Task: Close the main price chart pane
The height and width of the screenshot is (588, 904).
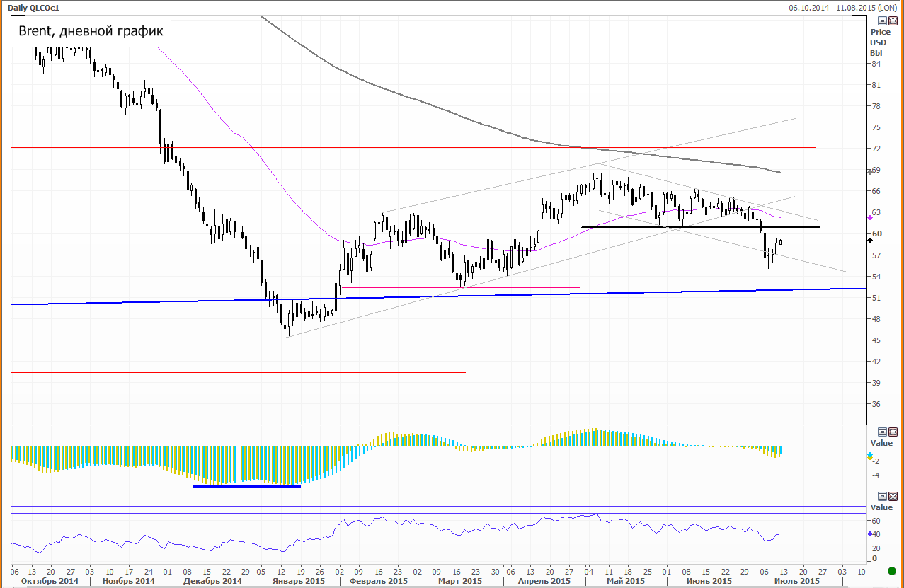Action: [892, 22]
